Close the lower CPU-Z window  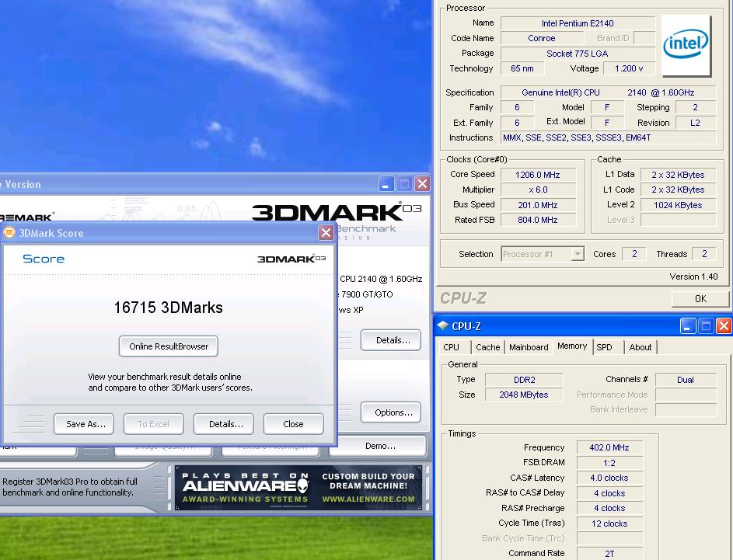[x=724, y=325]
